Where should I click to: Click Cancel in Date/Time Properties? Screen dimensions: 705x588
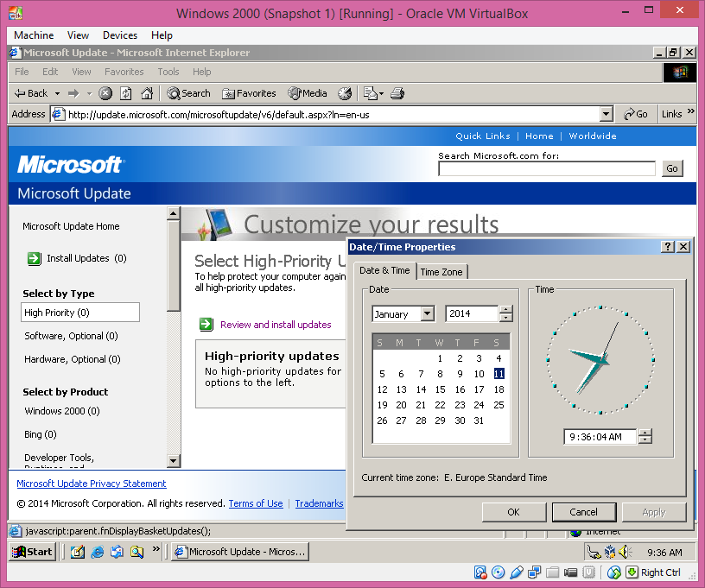(x=583, y=512)
